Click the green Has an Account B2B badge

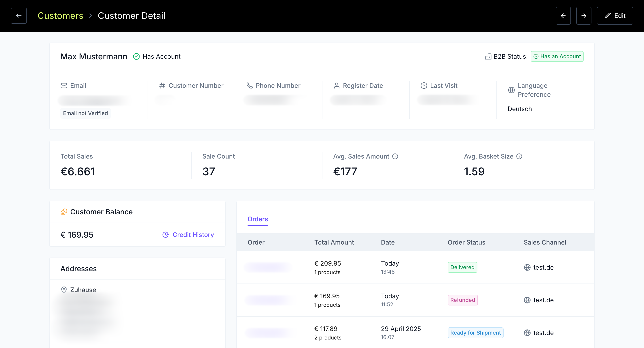557,57
